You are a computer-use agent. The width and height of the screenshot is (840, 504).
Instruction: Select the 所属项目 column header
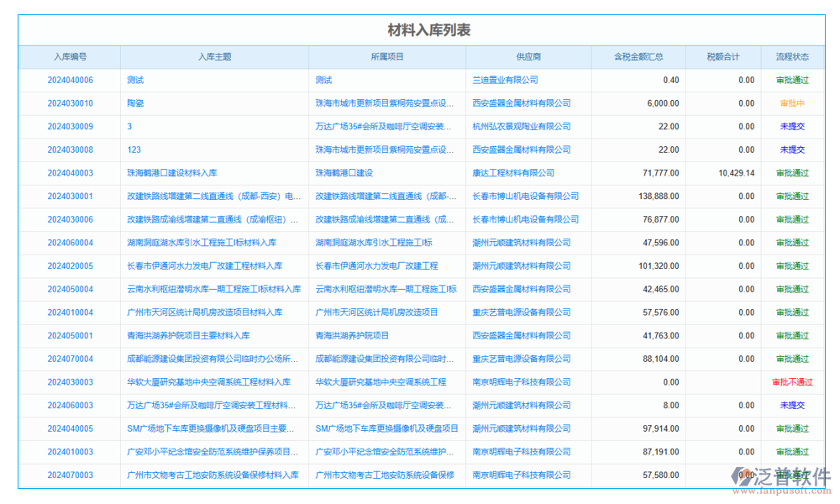pyautogui.click(x=387, y=57)
